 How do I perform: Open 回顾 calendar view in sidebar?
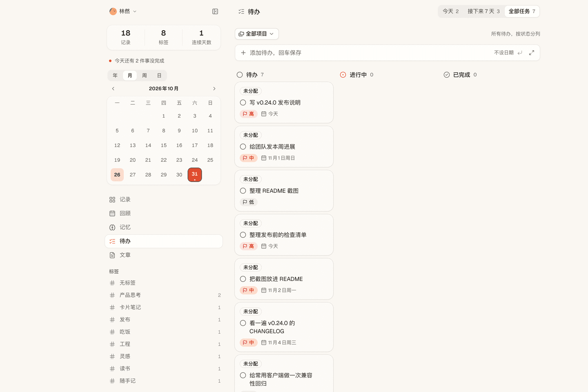(x=164, y=214)
